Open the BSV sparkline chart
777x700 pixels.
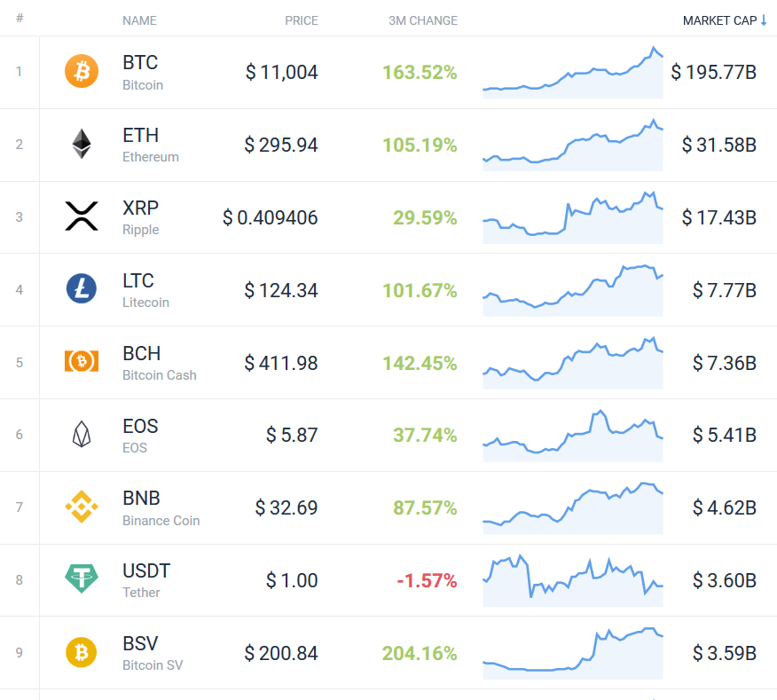click(x=573, y=653)
